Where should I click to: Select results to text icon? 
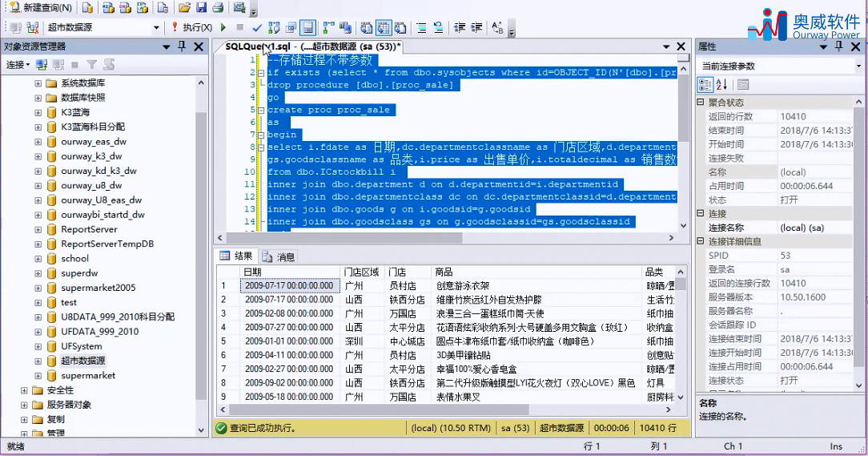(x=367, y=27)
